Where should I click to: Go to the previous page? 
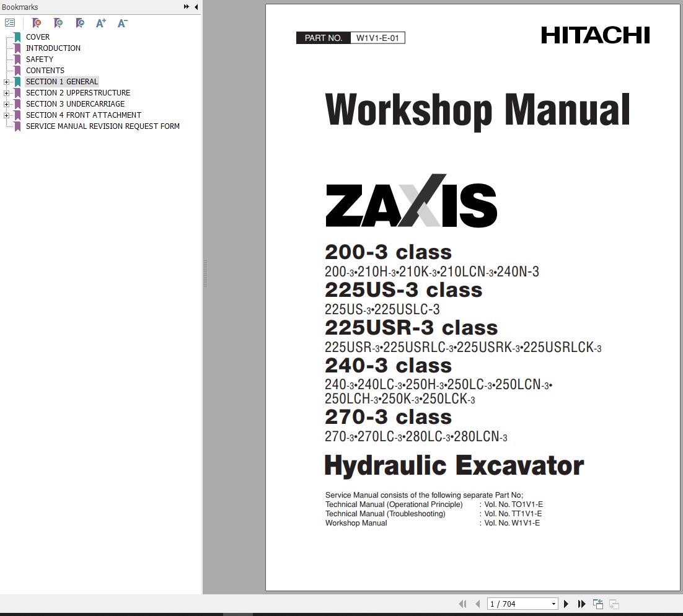[478, 604]
